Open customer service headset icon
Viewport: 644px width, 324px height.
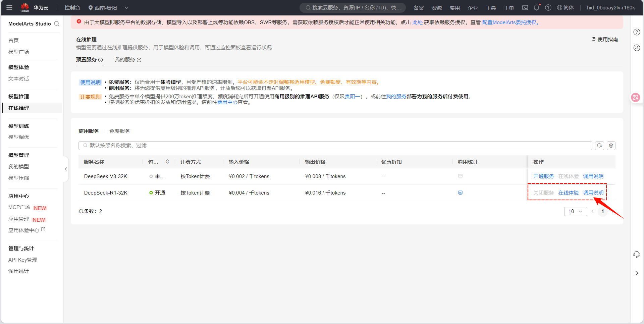(637, 254)
